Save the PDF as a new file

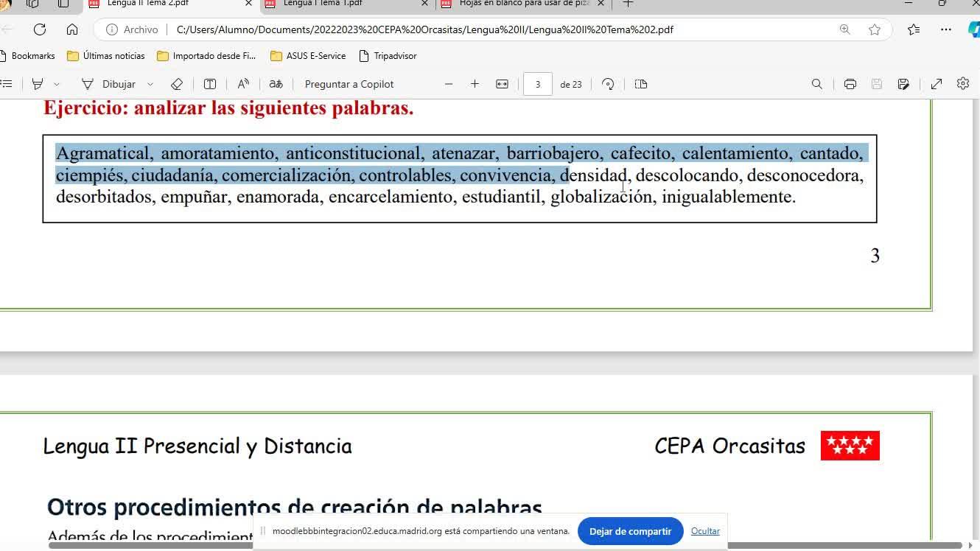point(903,84)
